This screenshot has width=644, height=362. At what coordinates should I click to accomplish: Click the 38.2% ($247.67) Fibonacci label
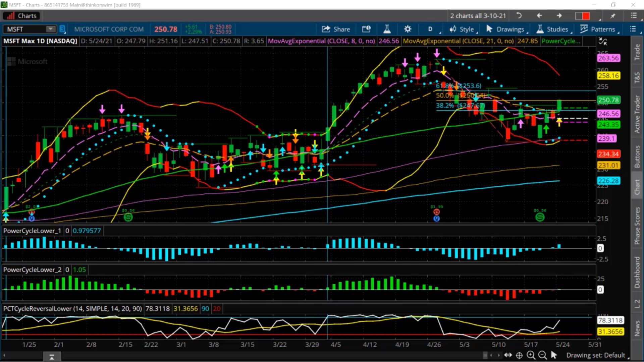[x=460, y=105]
